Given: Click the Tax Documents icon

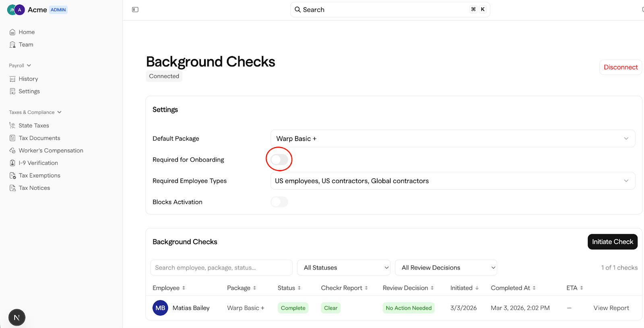Looking at the screenshot, I should click(x=12, y=138).
